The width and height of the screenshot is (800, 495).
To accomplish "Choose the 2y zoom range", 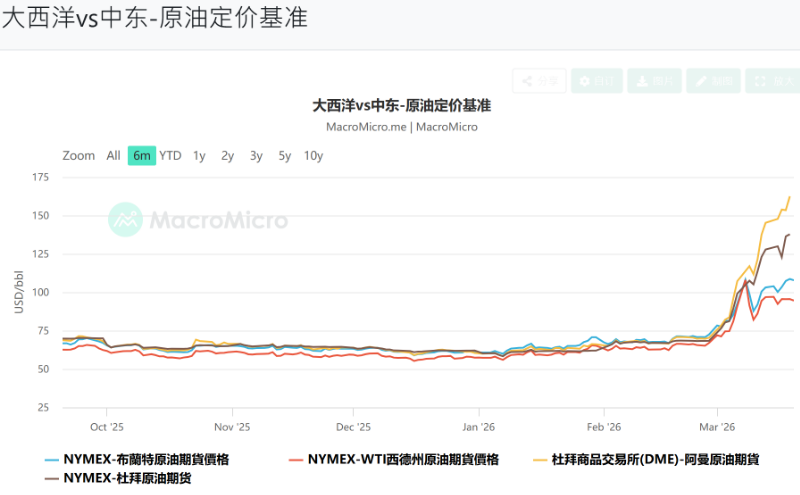I will (228, 155).
